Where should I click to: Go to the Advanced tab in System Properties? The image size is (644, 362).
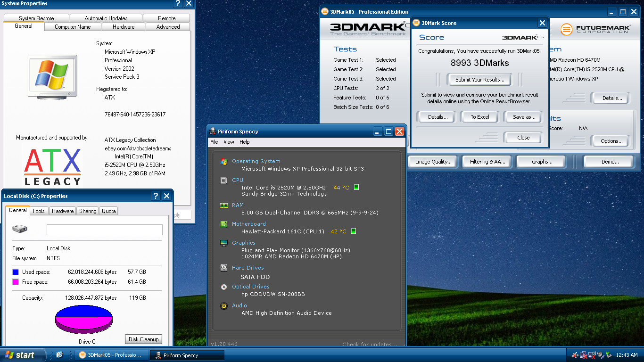pos(168,27)
